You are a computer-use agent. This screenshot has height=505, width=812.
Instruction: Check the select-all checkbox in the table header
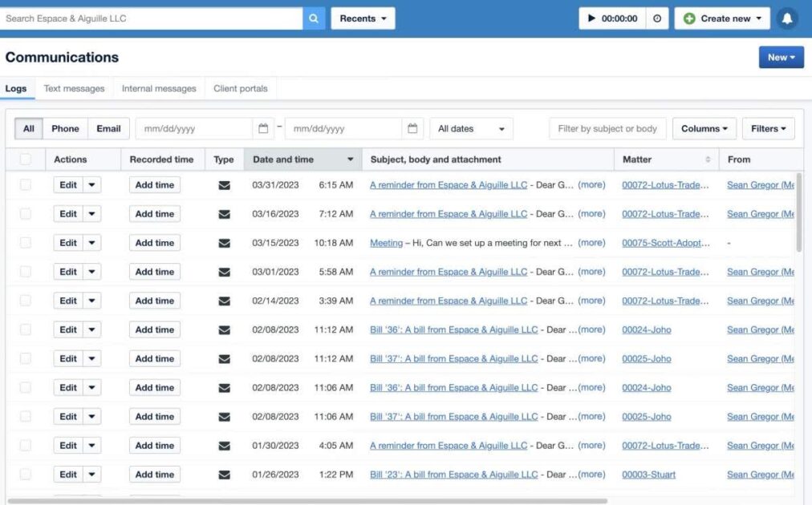[25, 159]
